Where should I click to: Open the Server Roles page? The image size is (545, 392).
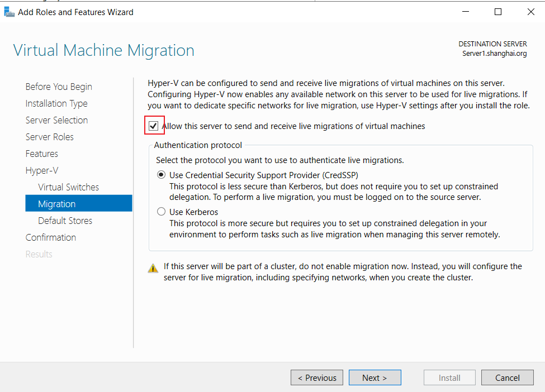click(x=49, y=137)
